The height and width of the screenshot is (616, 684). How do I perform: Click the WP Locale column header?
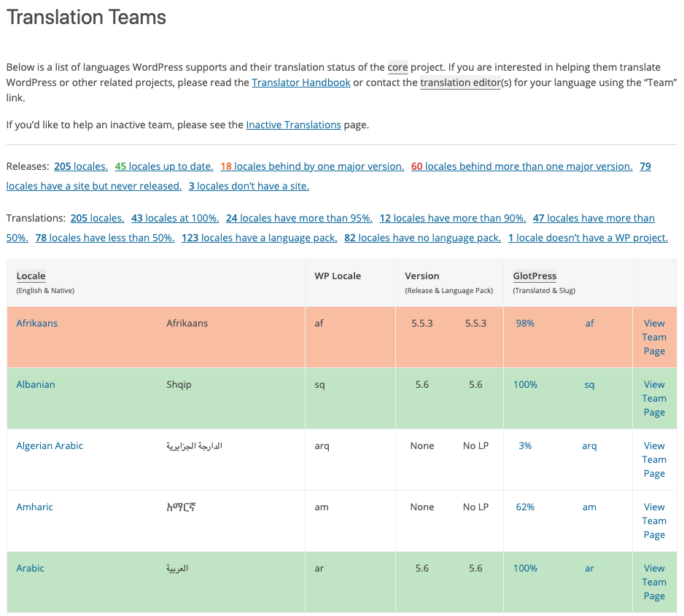(338, 276)
